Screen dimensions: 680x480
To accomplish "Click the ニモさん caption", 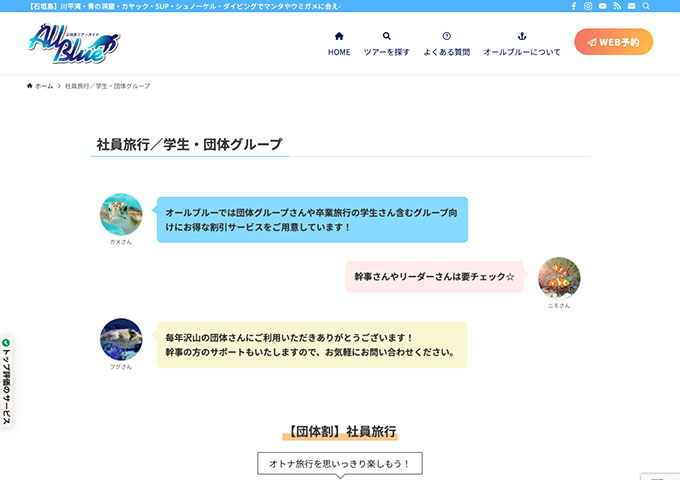I will coord(559,306).
